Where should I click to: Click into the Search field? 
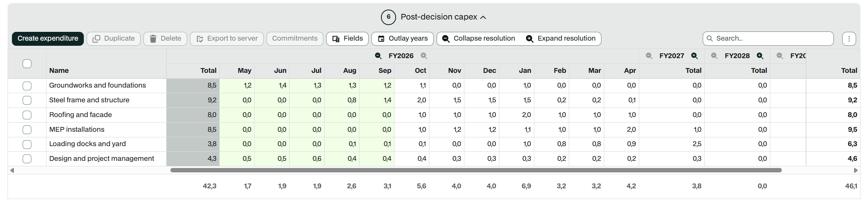(768, 39)
